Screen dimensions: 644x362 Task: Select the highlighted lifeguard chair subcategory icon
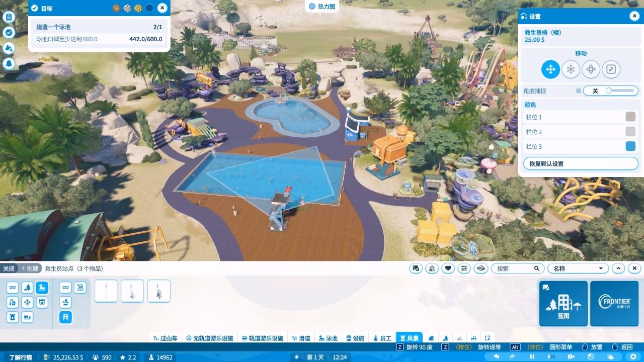(x=65, y=317)
